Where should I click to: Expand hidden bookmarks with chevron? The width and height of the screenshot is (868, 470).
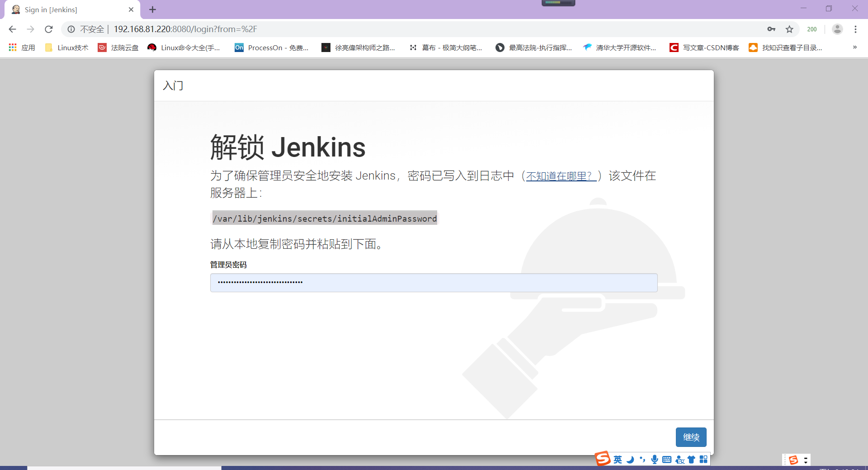[854, 47]
